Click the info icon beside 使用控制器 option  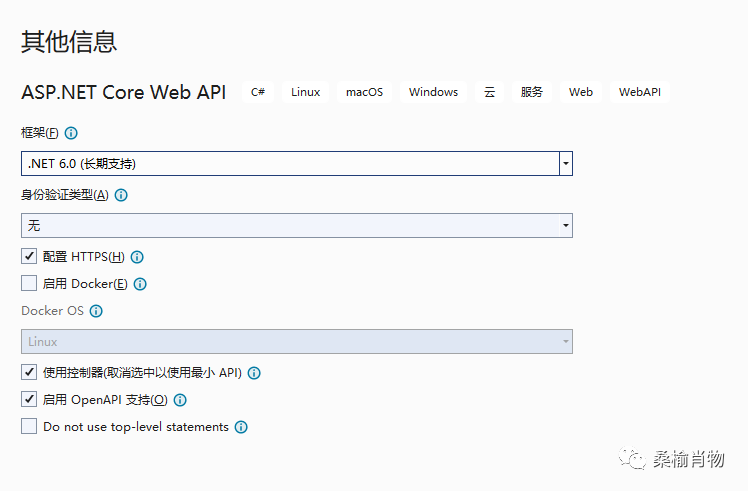[254, 373]
